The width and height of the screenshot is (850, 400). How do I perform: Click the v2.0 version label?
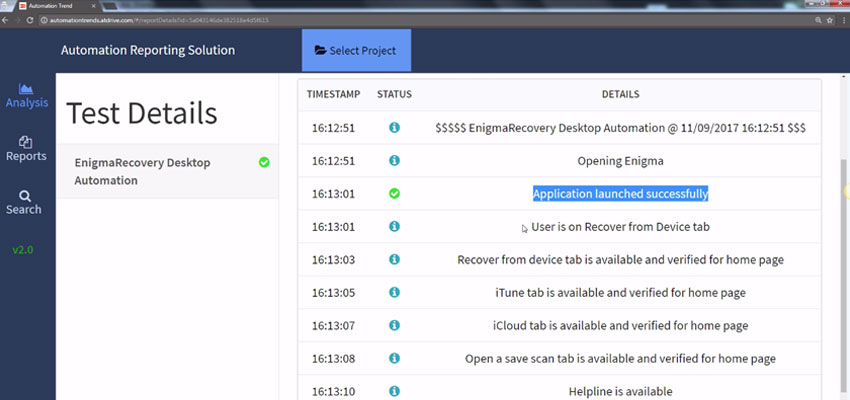[23, 250]
